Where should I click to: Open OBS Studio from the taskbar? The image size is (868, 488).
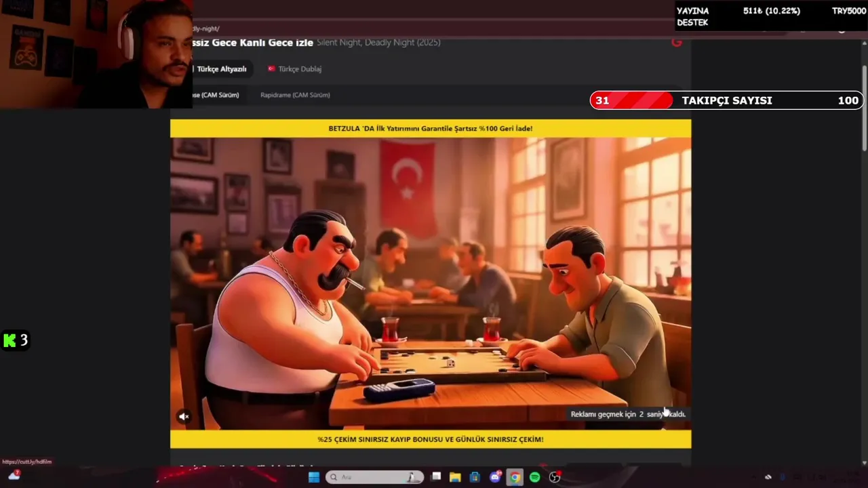pos(555,477)
